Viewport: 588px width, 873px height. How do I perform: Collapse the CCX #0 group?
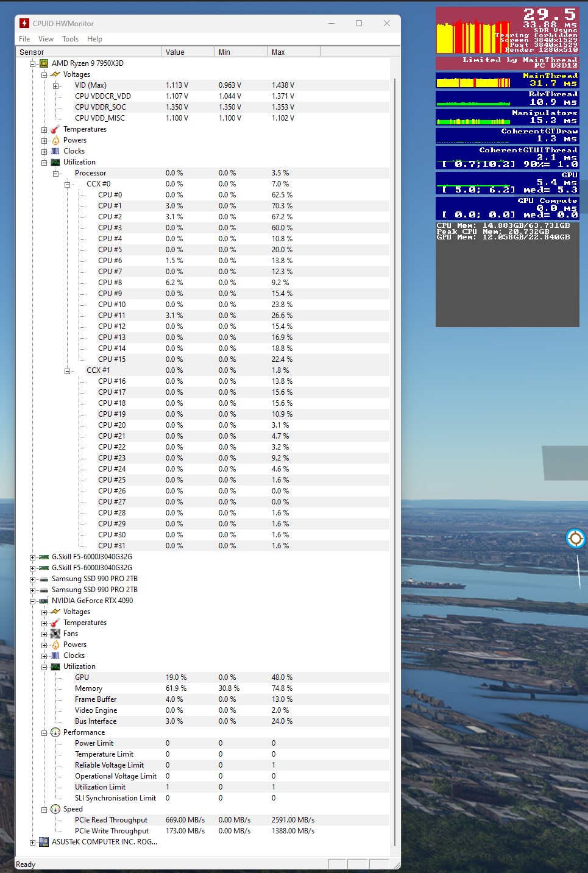point(68,185)
